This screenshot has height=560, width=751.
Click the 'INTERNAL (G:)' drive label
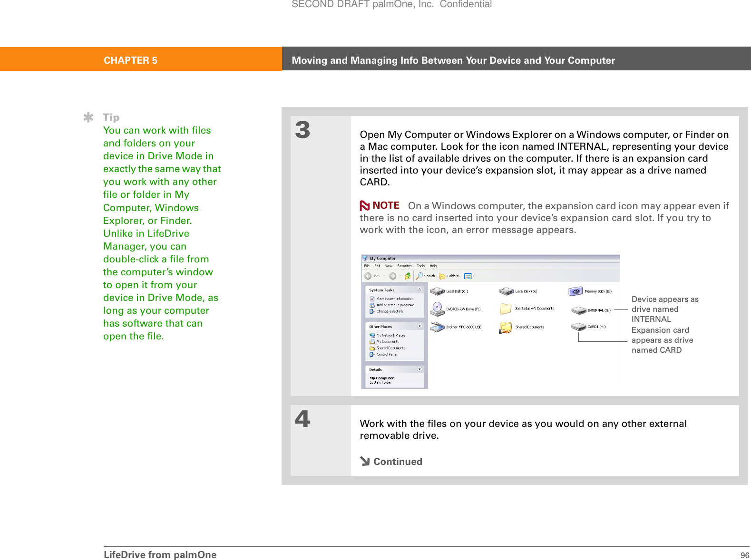point(599,310)
